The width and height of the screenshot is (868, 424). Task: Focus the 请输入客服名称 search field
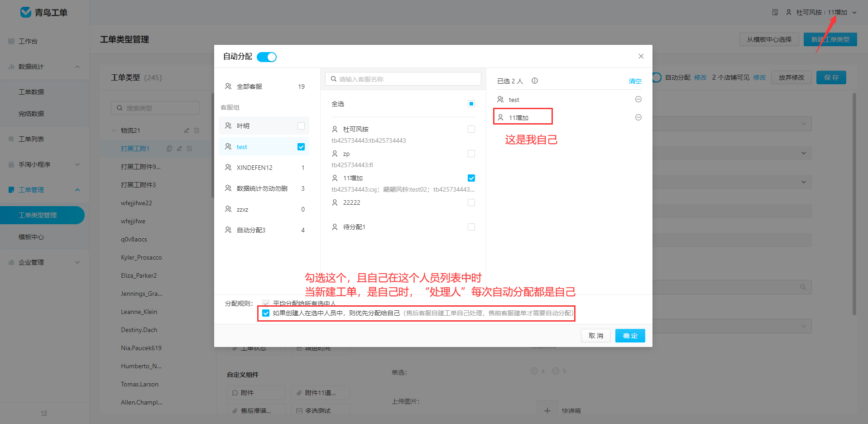tap(403, 79)
